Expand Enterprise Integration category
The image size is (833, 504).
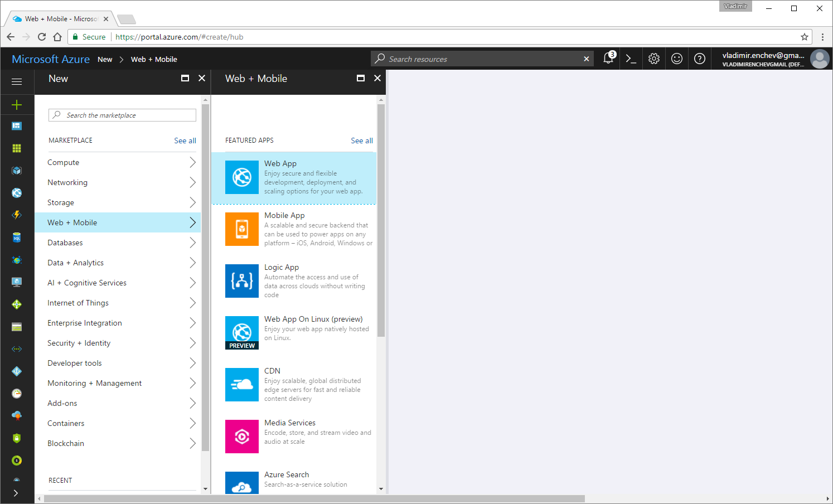pos(118,323)
